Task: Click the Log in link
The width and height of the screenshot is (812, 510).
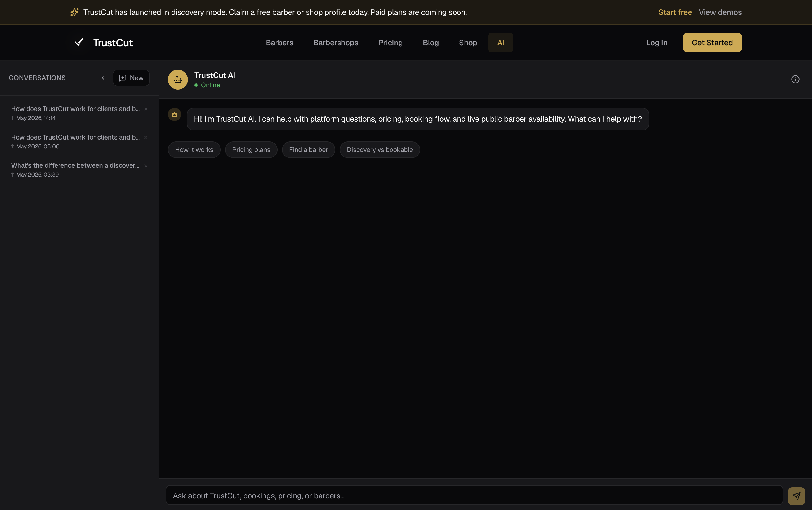Action: [x=657, y=43]
